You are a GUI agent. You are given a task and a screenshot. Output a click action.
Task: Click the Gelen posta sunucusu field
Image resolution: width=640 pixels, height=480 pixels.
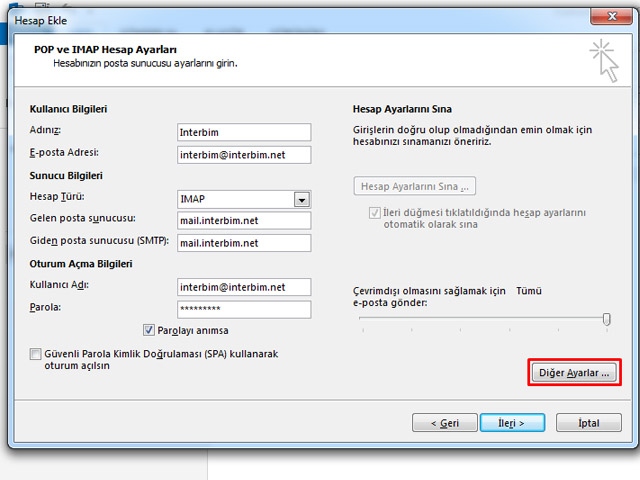[244, 221]
